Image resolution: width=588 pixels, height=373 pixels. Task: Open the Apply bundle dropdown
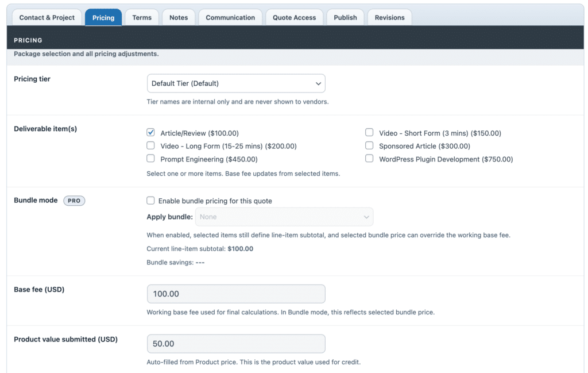pos(284,217)
